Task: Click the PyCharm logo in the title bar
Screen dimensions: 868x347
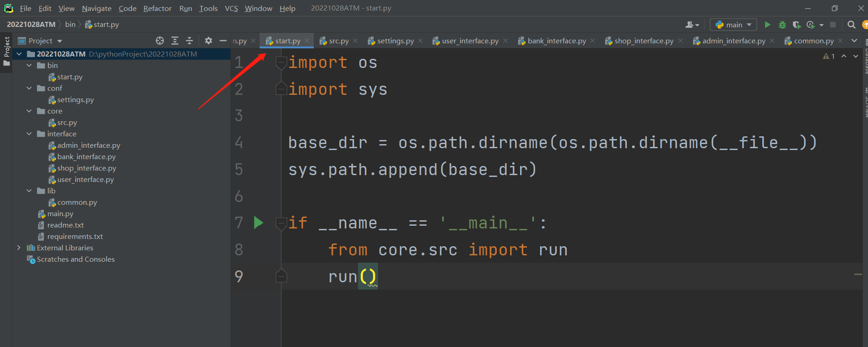Action: [9, 8]
